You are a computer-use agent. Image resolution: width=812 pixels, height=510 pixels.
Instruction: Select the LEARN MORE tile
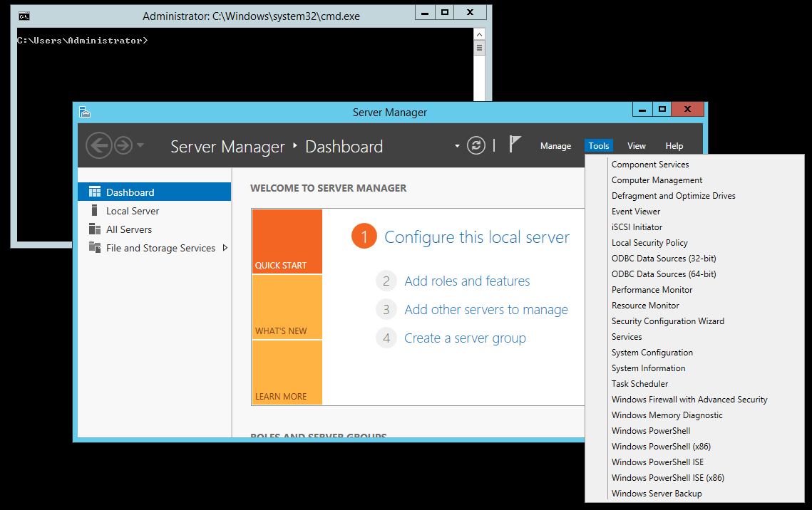click(x=287, y=373)
